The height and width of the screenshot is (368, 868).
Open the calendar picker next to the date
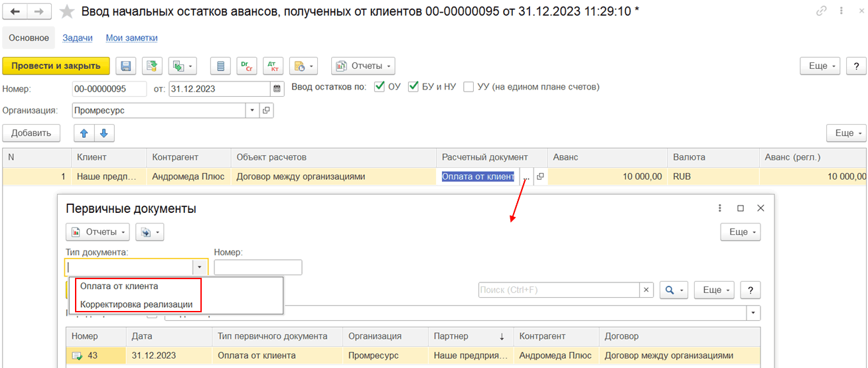point(277,88)
